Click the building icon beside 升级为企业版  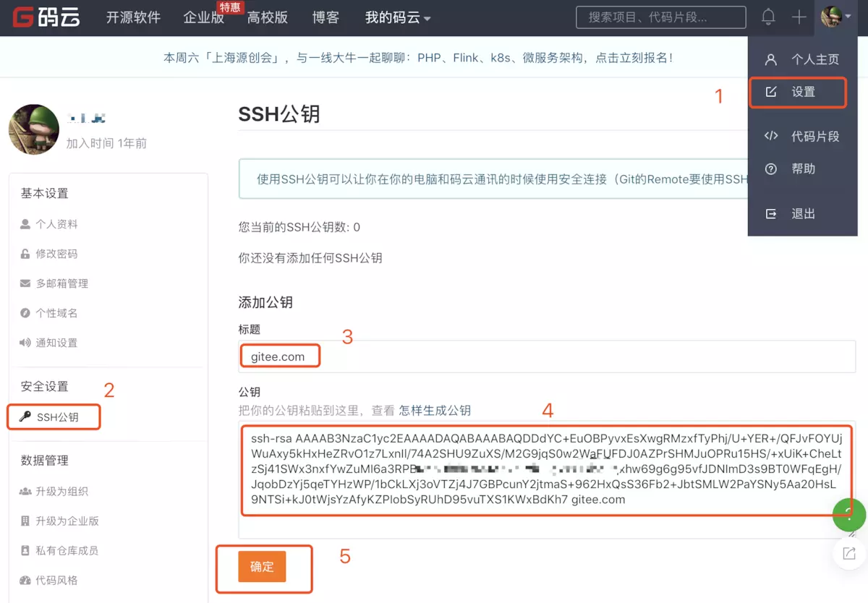click(25, 521)
